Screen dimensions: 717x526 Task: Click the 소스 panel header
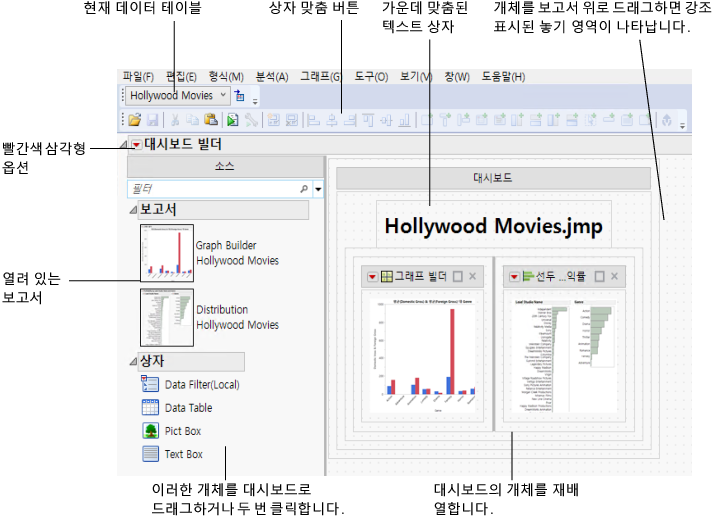pyautogui.click(x=225, y=166)
